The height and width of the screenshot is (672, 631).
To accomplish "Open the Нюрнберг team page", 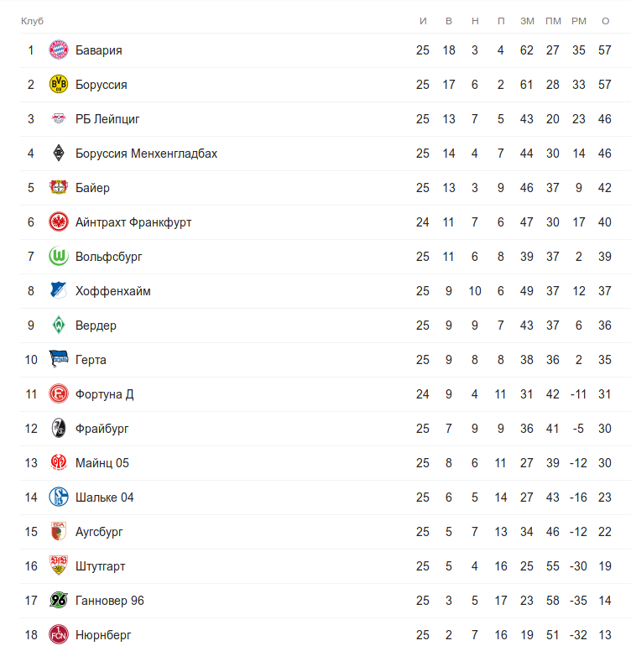I will (x=103, y=635).
